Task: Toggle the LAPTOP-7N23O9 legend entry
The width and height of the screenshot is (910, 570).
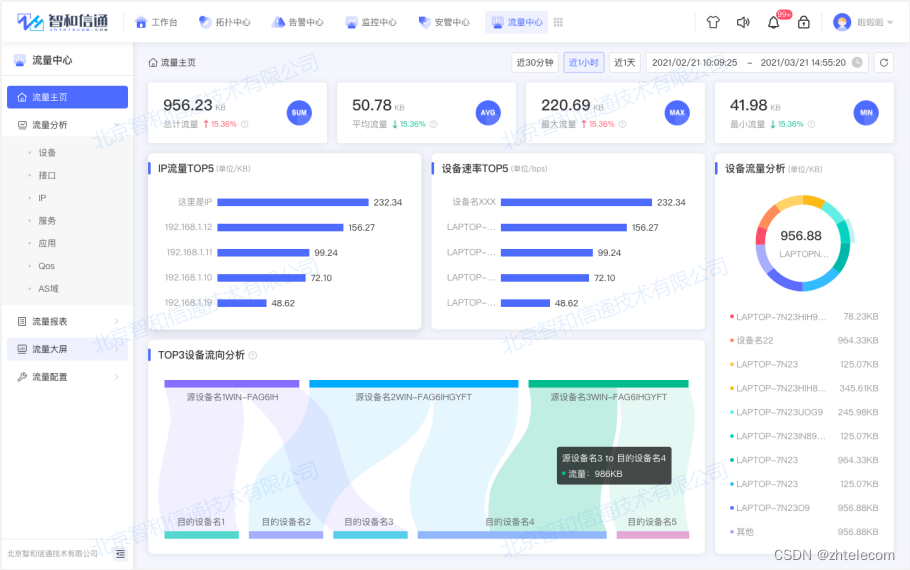Action: click(x=804, y=508)
